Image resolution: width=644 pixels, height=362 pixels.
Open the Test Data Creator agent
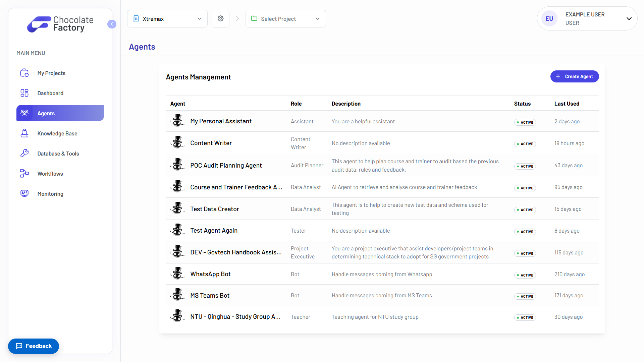pyautogui.click(x=215, y=209)
